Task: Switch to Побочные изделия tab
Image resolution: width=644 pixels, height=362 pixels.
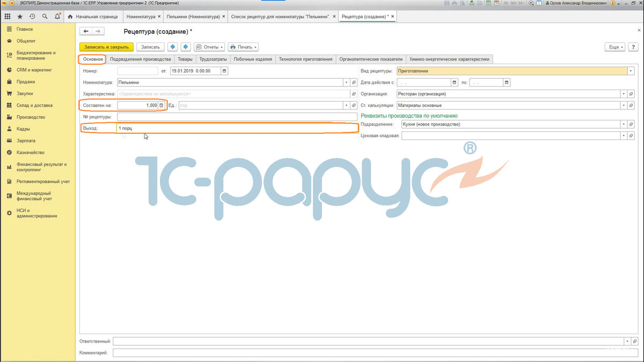Action: tap(253, 59)
